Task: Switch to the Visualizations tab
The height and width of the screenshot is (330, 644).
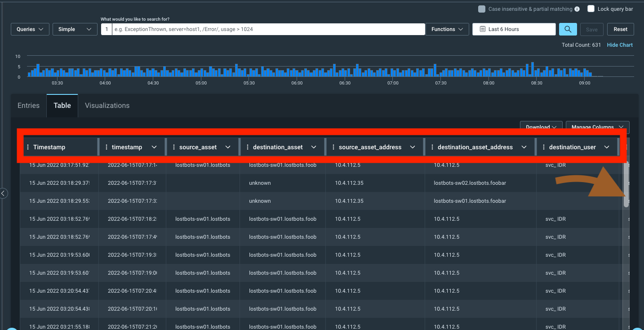Action: pos(107,106)
